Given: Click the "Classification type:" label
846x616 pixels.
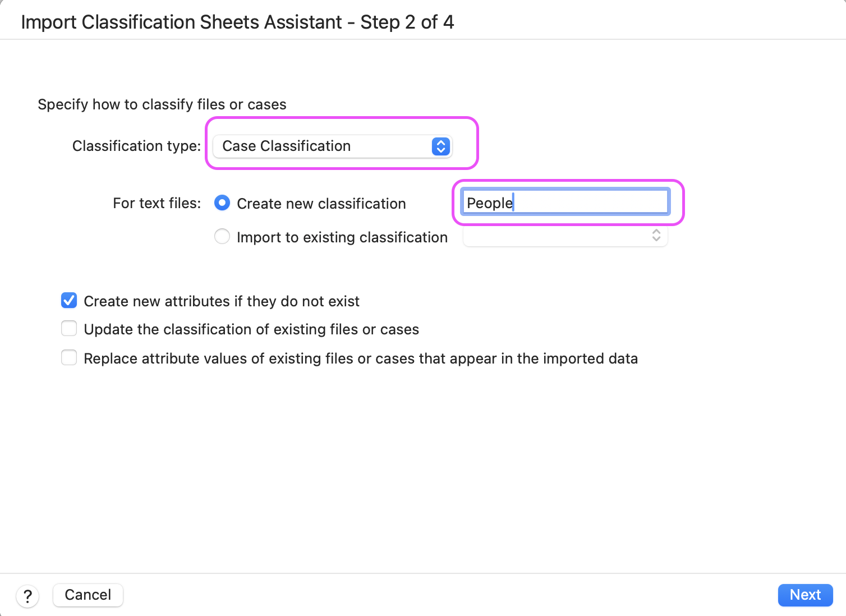Looking at the screenshot, I should pos(136,146).
